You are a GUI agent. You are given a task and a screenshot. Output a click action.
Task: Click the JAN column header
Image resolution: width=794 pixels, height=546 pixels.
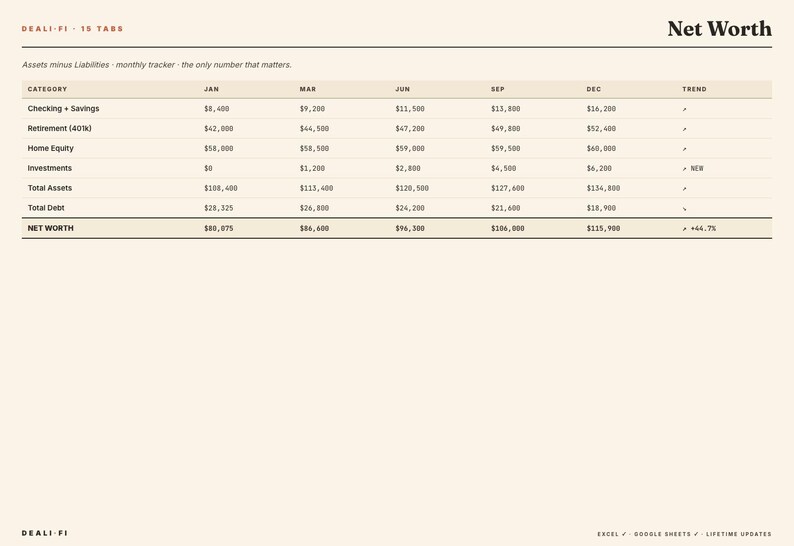(x=211, y=89)
